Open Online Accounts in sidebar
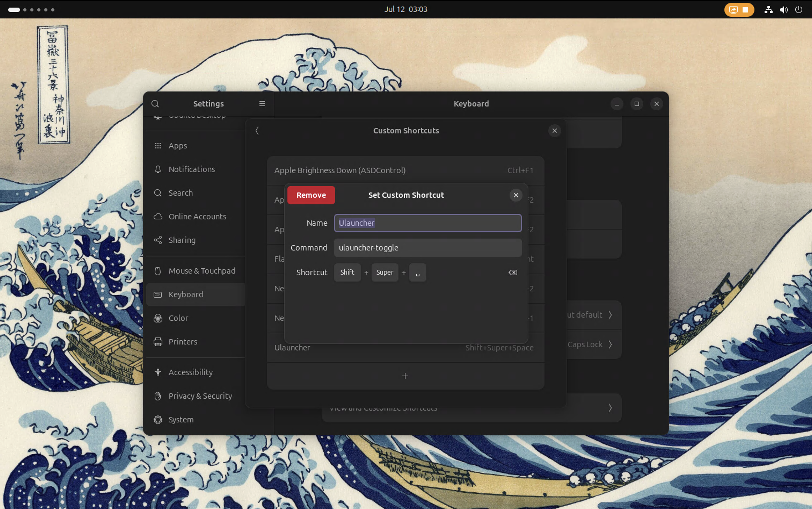This screenshot has height=509, width=812. click(x=196, y=216)
